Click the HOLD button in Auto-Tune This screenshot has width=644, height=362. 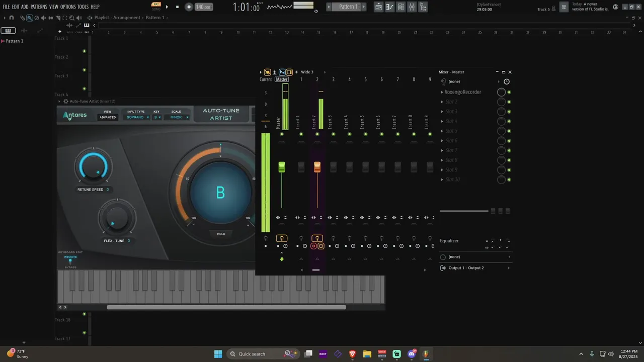(x=221, y=234)
